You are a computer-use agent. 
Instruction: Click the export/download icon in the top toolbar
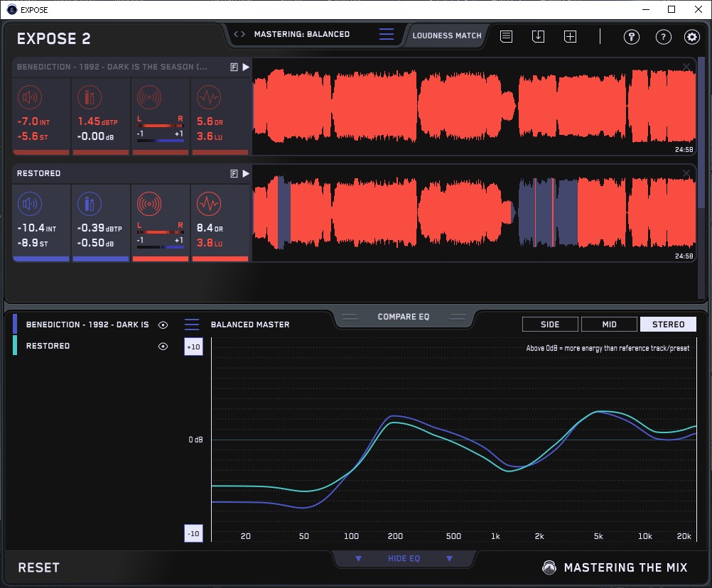[538, 37]
